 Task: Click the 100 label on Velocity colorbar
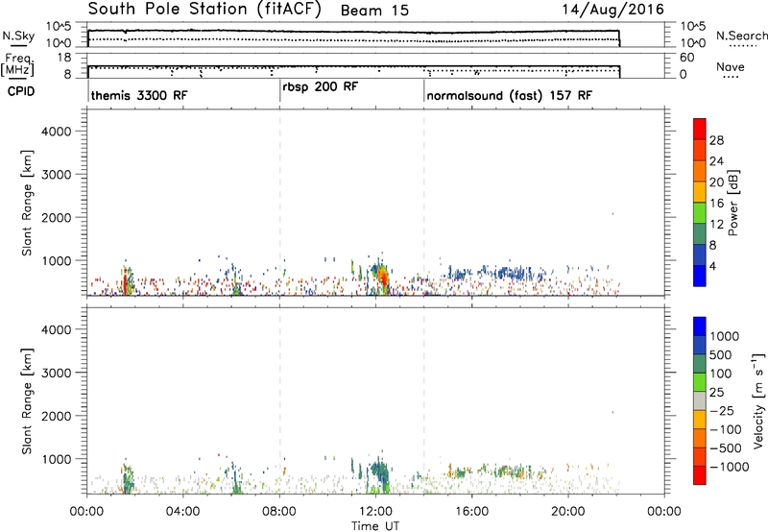(720, 374)
